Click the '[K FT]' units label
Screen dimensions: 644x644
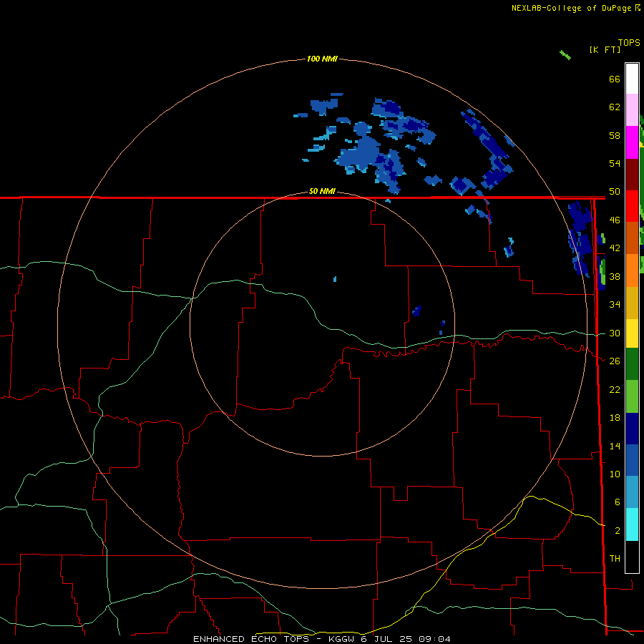click(x=605, y=49)
